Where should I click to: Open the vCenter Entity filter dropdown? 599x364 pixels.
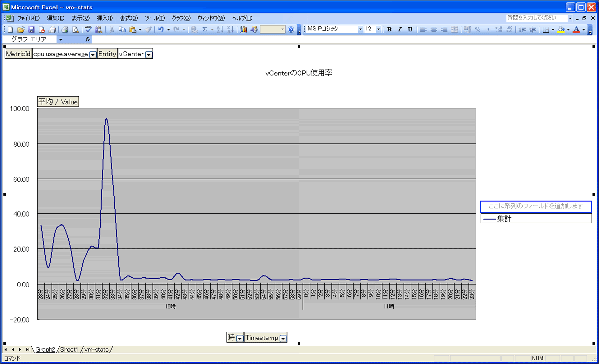(149, 54)
